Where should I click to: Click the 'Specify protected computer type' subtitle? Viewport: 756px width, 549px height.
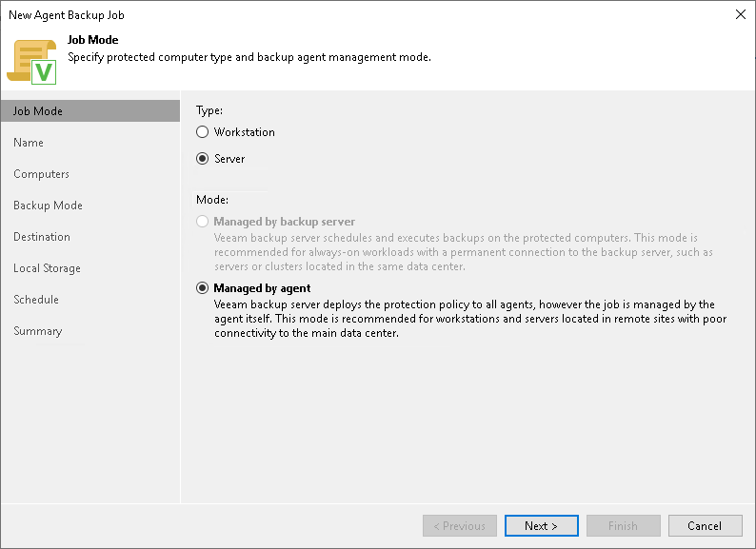pos(249,57)
